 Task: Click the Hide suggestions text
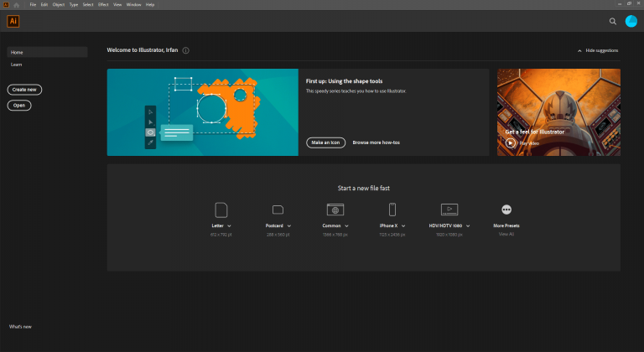pos(602,50)
